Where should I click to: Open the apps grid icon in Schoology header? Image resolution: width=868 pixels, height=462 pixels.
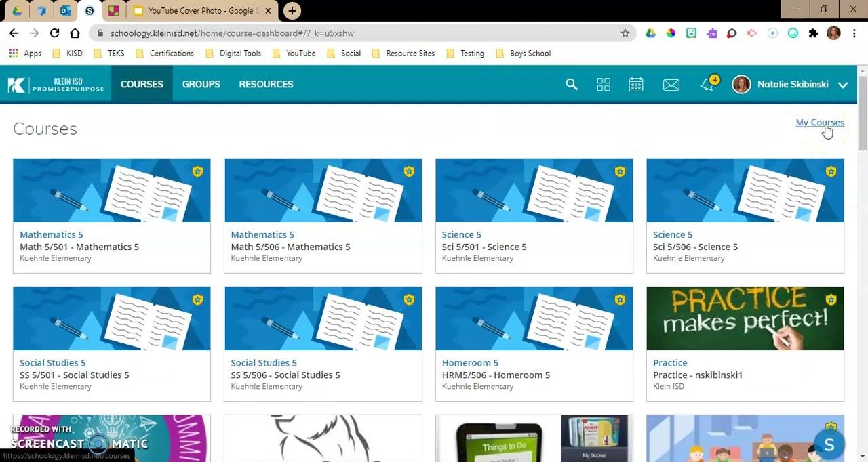click(604, 84)
